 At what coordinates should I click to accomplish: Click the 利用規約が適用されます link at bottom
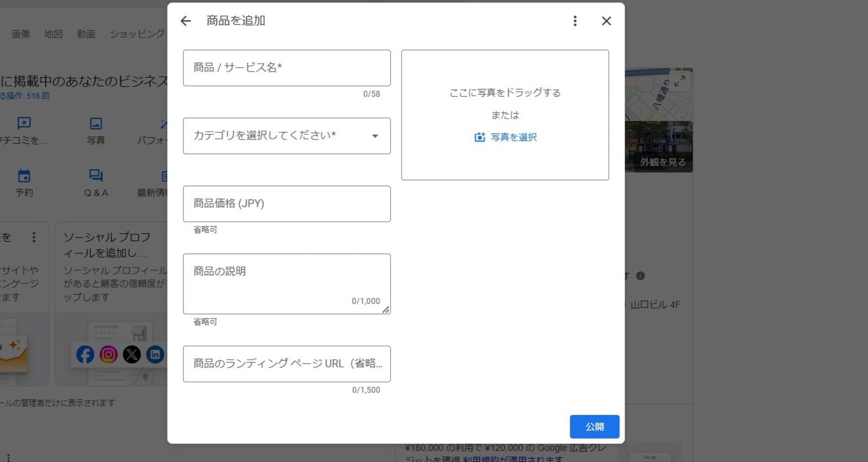tap(513, 459)
